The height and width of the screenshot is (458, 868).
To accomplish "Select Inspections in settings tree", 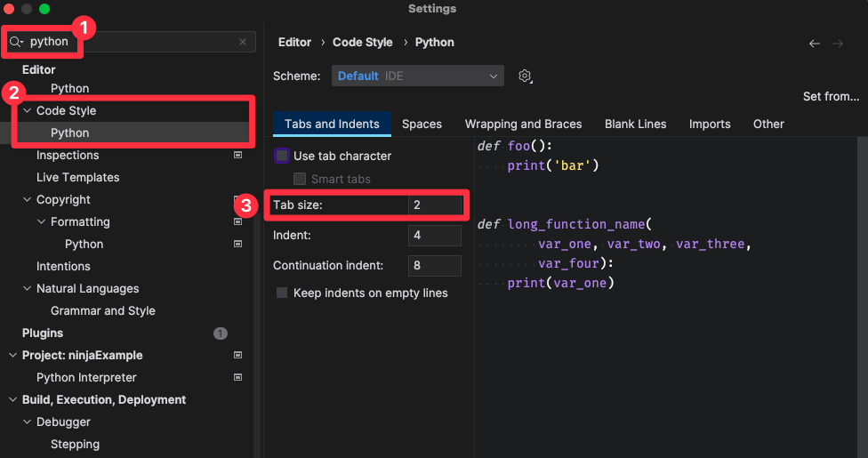I will 68,155.
